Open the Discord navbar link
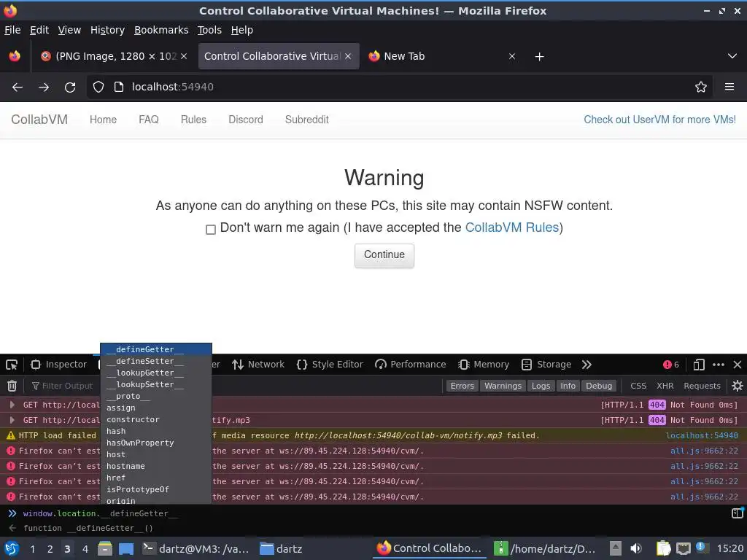The image size is (747, 560). [x=245, y=120]
